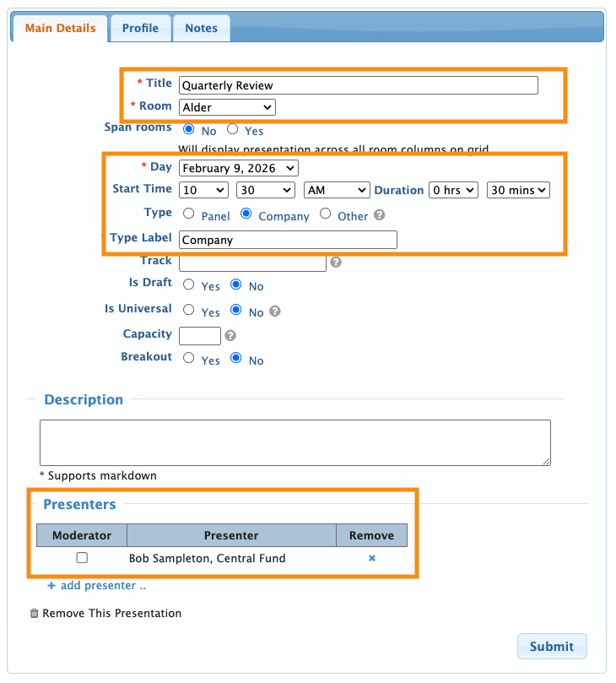This screenshot has width=616, height=683.
Task: Click the help icon next to Capacity
Action: 230,336
